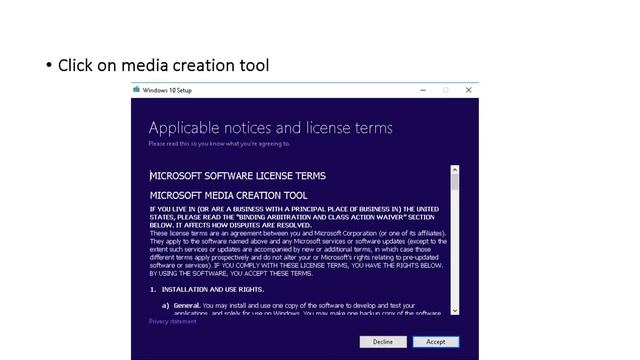
Task: Click the 'Please read this' subtitle text
Action: (x=219, y=144)
